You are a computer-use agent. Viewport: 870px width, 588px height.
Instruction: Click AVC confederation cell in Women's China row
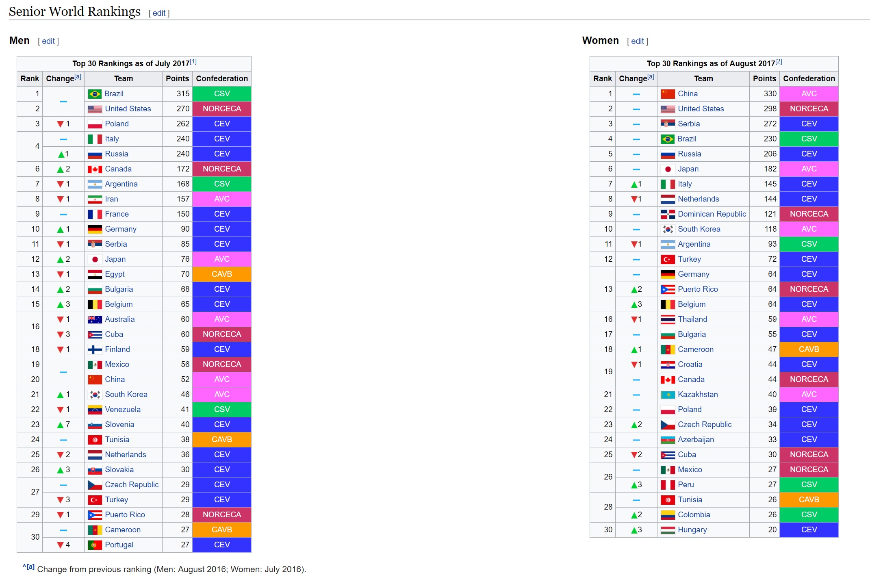(x=809, y=94)
